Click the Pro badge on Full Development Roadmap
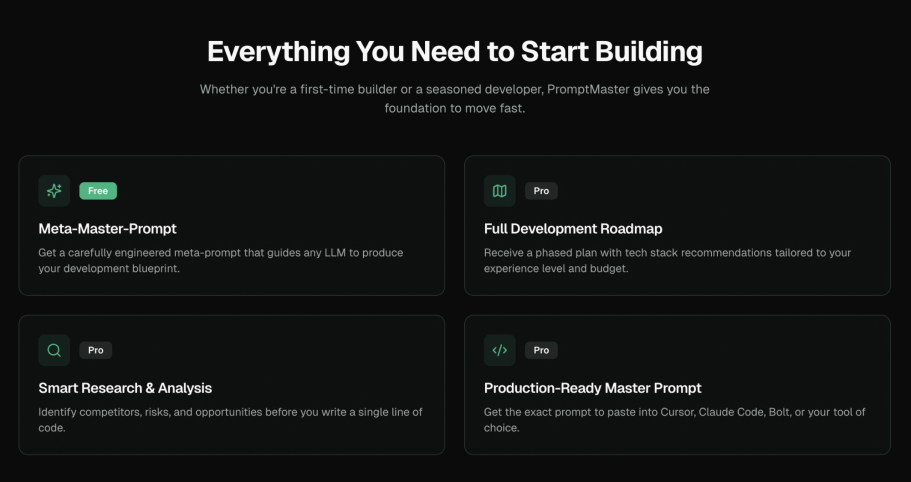This screenshot has height=482, width=911. (x=541, y=191)
